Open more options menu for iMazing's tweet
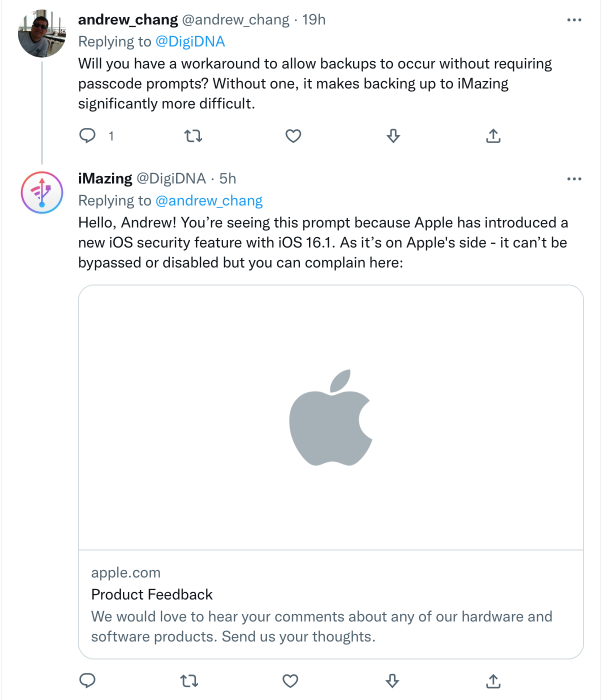The height and width of the screenshot is (700, 603). point(574,179)
